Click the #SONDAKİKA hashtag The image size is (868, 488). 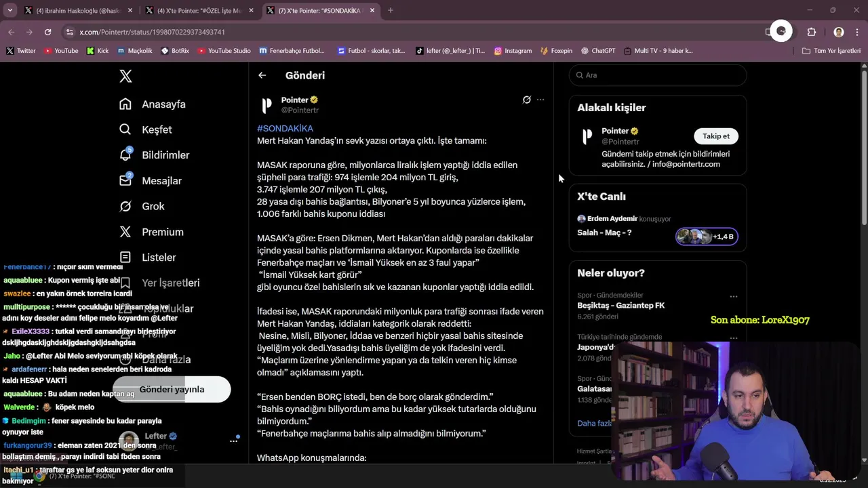(x=285, y=128)
